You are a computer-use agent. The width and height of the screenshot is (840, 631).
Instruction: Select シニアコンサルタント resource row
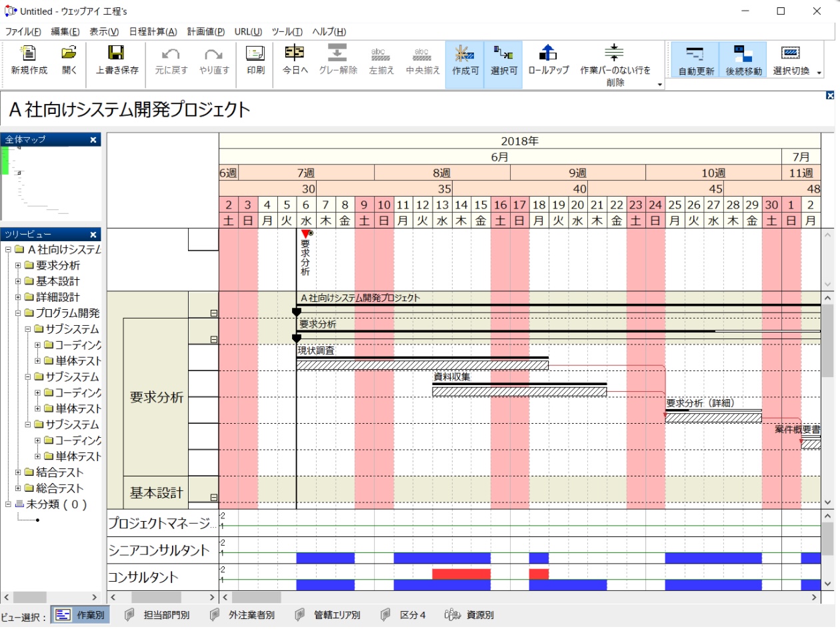163,550
